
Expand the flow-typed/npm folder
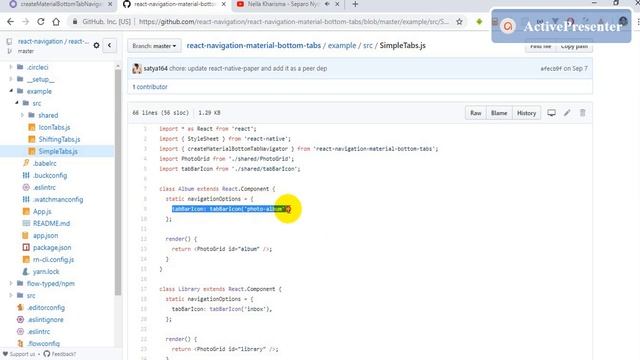tap(11, 283)
